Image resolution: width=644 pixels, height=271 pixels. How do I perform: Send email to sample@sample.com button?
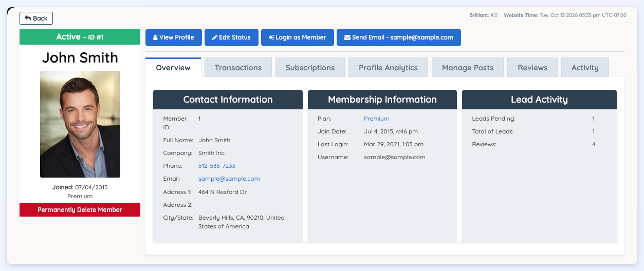[399, 37]
